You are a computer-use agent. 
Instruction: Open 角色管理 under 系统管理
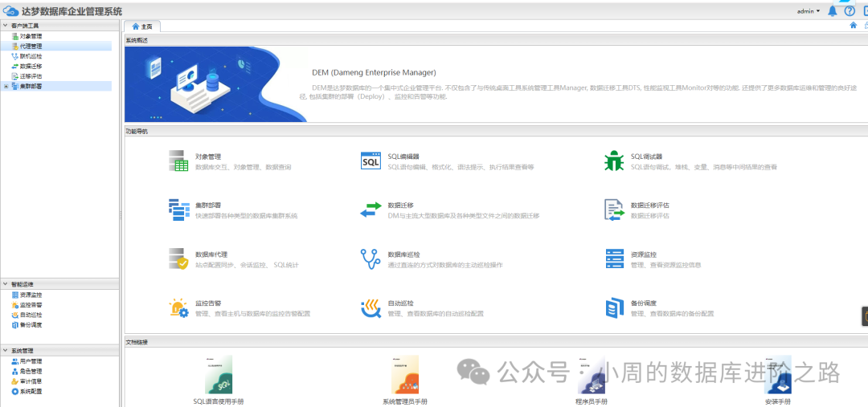(x=31, y=372)
